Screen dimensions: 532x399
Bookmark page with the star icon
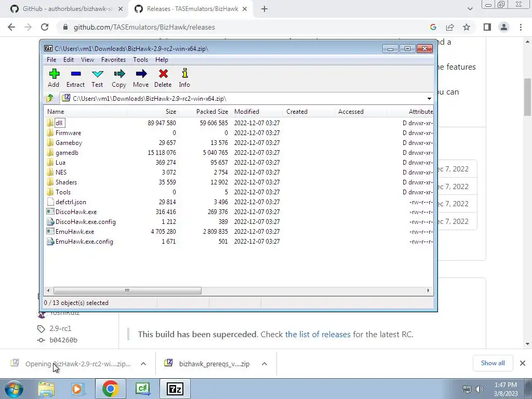tap(467, 27)
